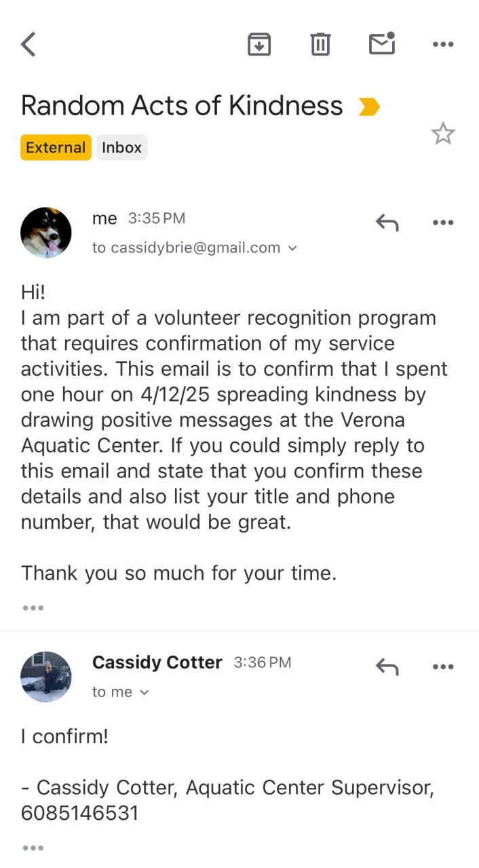Reply to the first message from me

pyautogui.click(x=387, y=222)
